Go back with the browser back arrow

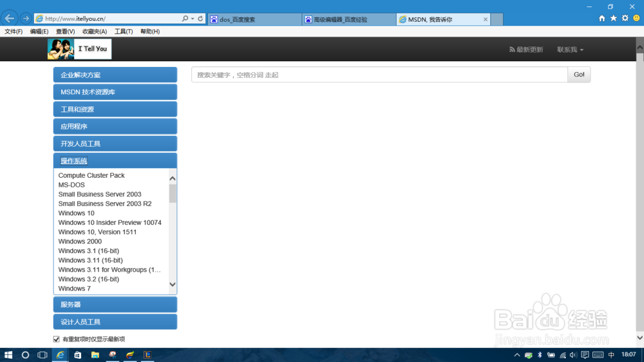(10, 19)
